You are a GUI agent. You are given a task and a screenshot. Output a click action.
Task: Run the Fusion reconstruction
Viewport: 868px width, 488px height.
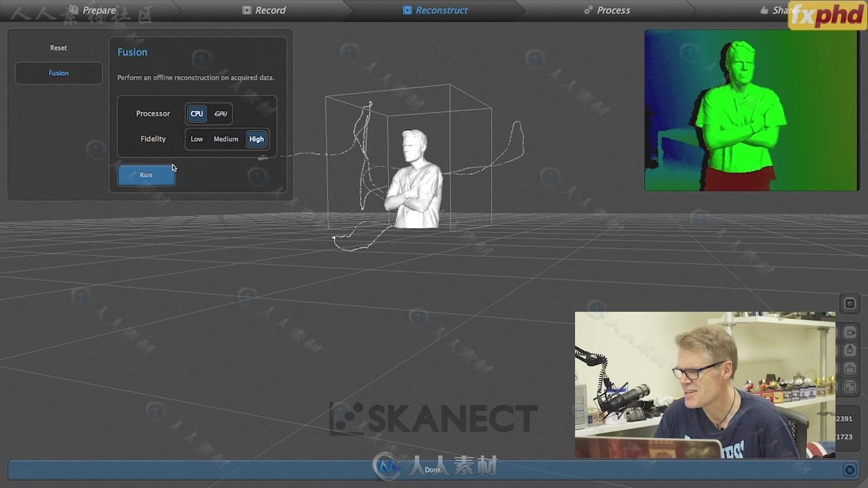coord(146,175)
